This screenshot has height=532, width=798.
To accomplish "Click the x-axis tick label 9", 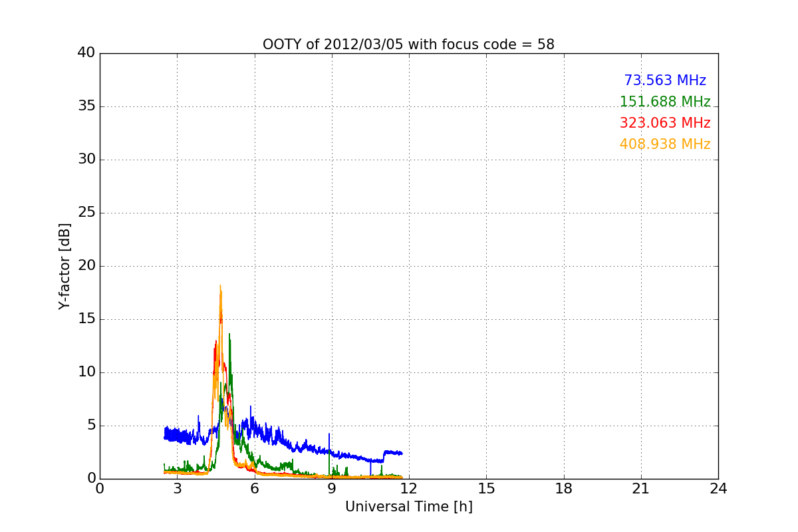I will [332, 488].
